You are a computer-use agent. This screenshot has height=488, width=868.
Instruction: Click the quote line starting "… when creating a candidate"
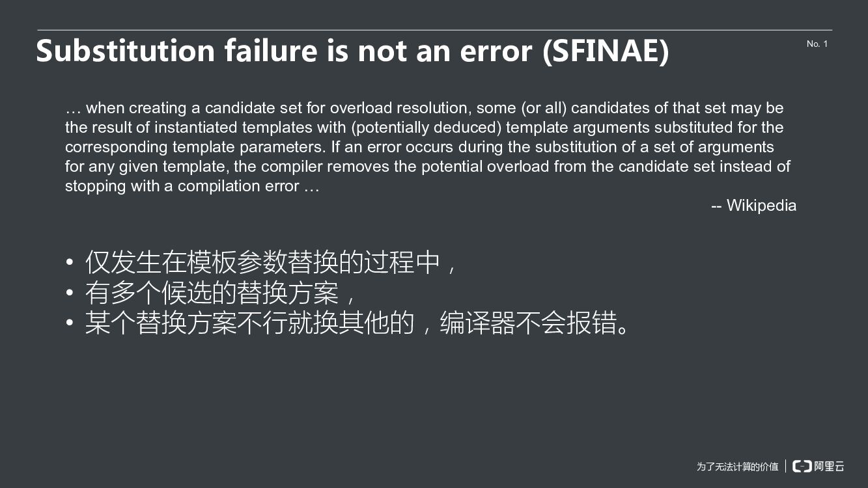pyautogui.click(x=424, y=108)
